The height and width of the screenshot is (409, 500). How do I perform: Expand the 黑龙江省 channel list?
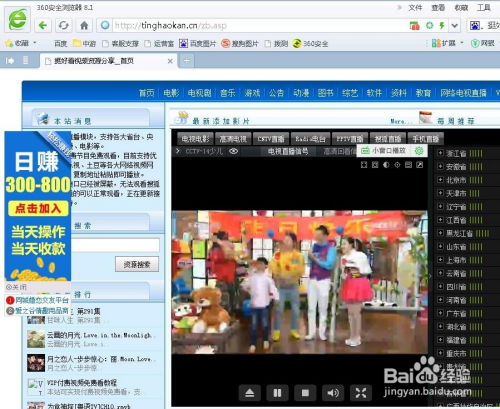pyautogui.click(x=440, y=233)
